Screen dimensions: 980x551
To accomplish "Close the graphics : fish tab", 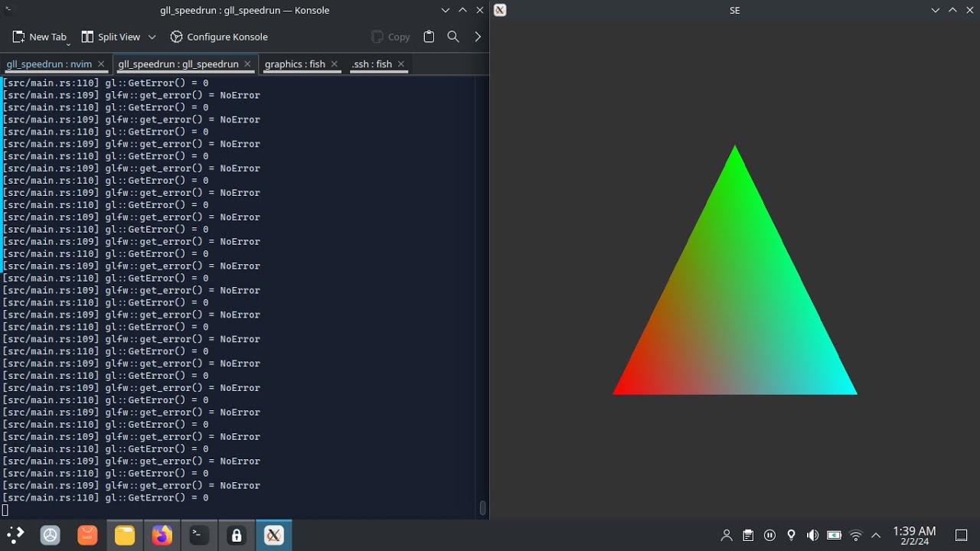I will pos(335,64).
